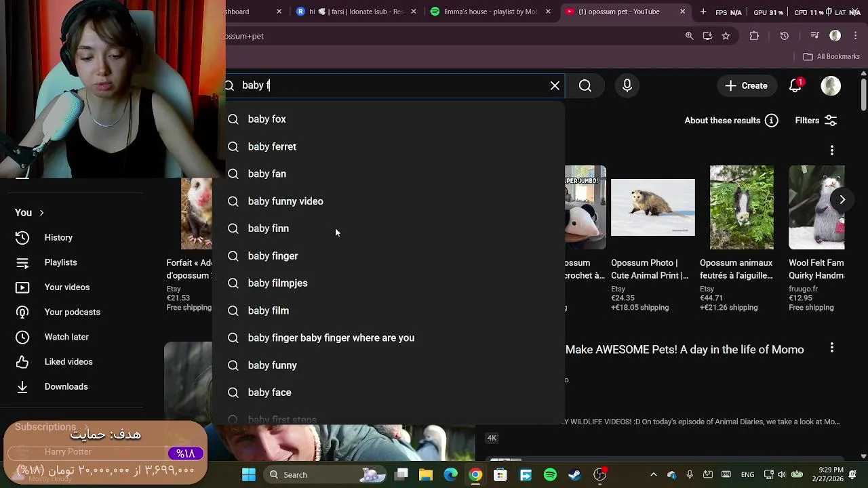868x488 pixels.
Task: Open File Explorer from the taskbar
Action: pos(426,474)
